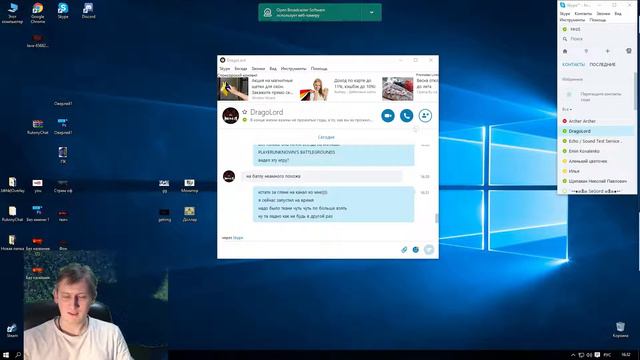This screenshot has width=640, height=360.
Task: Click the webcam icon in OBS notification
Action: pos(268,13)
